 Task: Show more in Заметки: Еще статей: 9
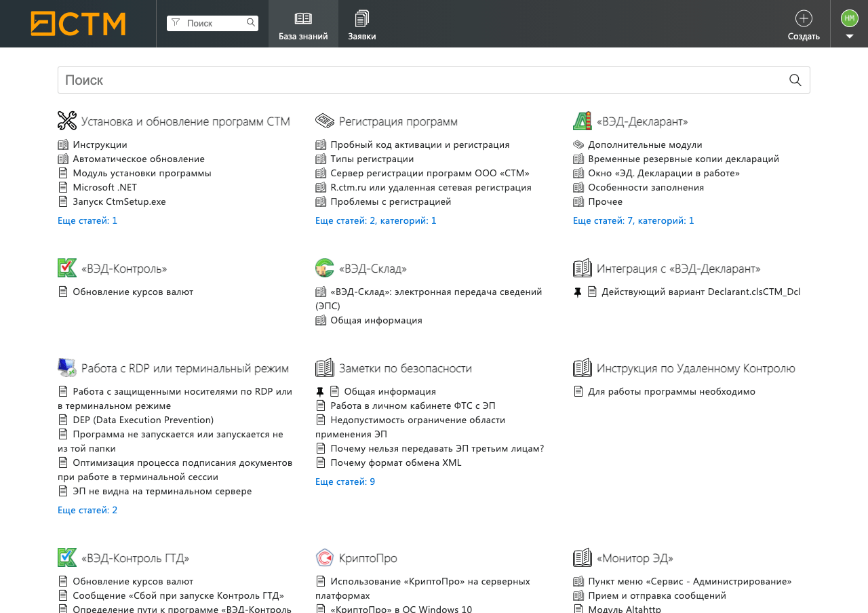click(345, 481)
